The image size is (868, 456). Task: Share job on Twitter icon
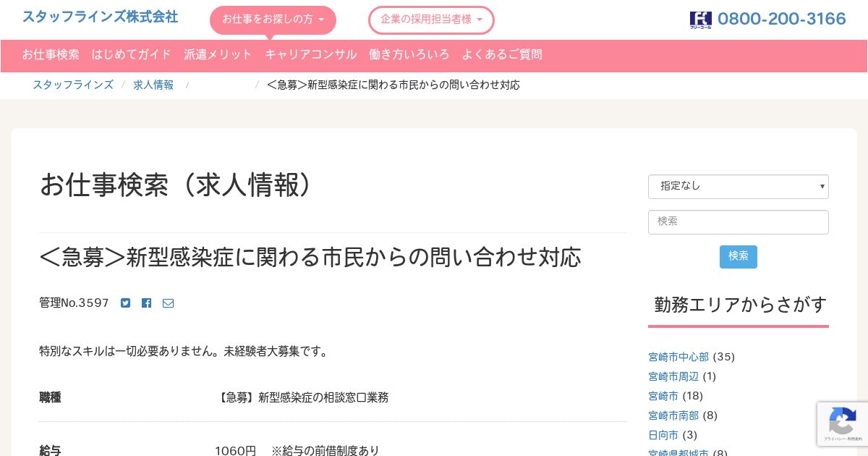(x=126, y=303)
